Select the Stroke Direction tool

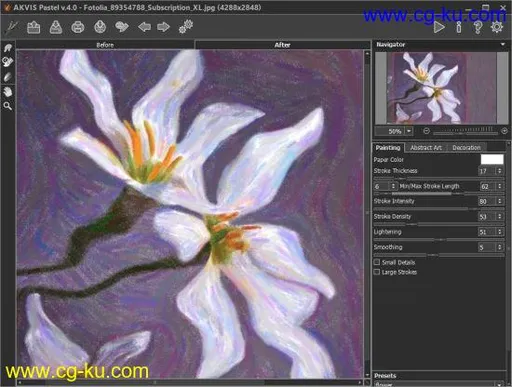pyautogui.click(x=8, y=48)
